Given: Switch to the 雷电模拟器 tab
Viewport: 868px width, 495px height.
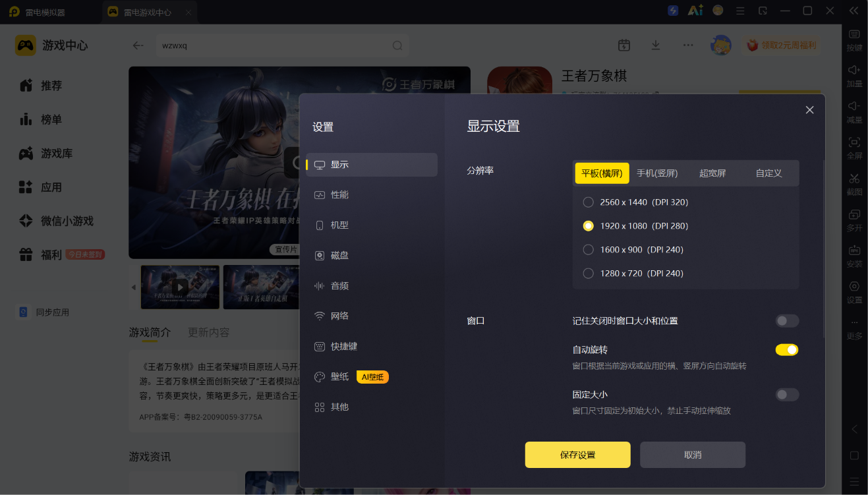Looking at the screenshot, I should 37,12.
